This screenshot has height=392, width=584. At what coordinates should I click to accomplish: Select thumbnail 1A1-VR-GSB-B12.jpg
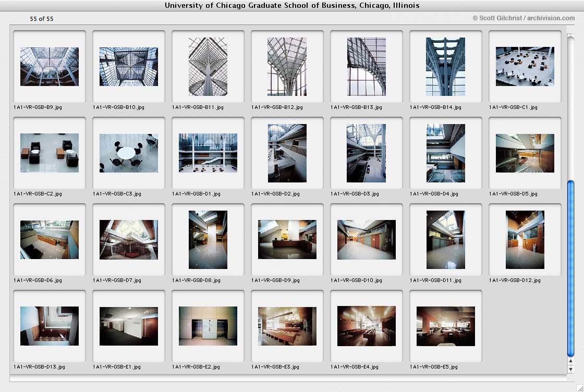coord(287,67)
